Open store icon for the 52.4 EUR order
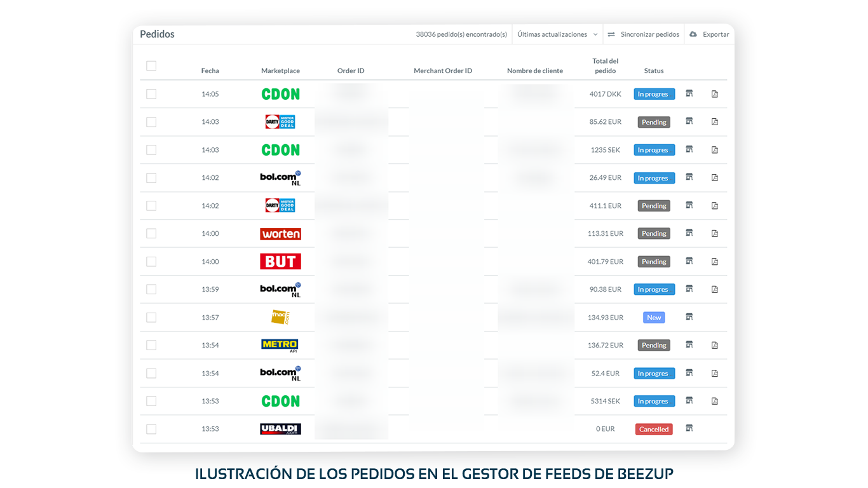The height and width of the screenshot is (488, 868). coord(689,373)
